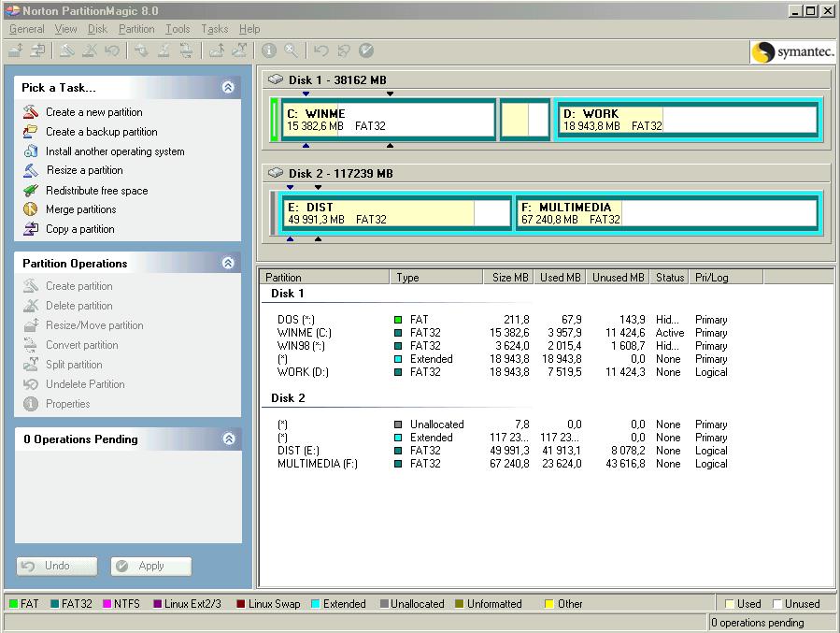Click the Convert partition toolbar icon
Image resolution: width=840 pixels, height=633 pixels.
[x=186, y=50]
